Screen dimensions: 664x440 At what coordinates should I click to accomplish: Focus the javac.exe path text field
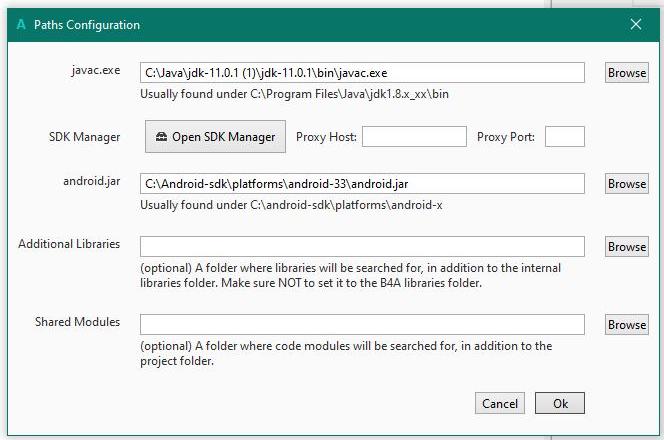coord(362,73)
